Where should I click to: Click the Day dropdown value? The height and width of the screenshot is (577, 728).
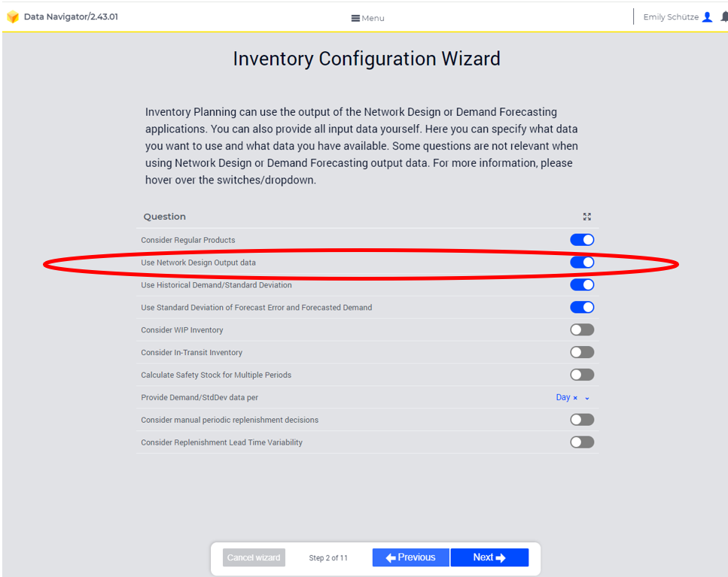click(x=562, y=397)
